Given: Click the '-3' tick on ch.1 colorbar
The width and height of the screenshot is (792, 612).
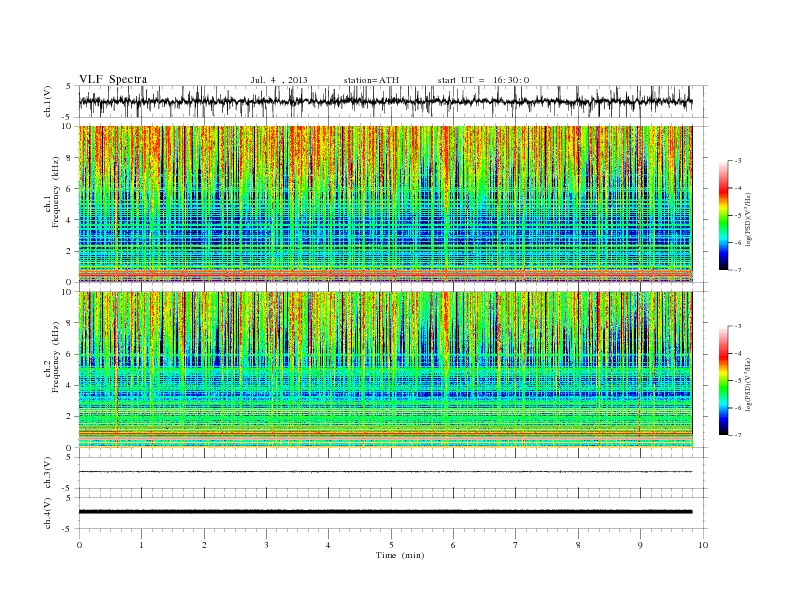Looking at the screenshot, I should coord(737,161).
